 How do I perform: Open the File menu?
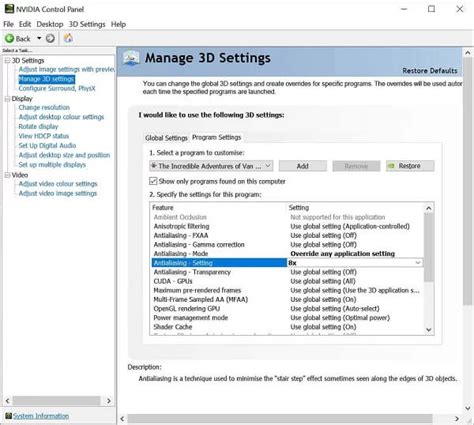8,24
